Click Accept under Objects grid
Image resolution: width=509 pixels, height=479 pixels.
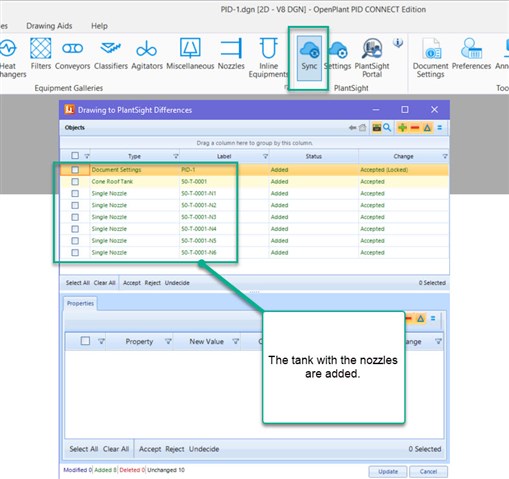coord(132,283)
